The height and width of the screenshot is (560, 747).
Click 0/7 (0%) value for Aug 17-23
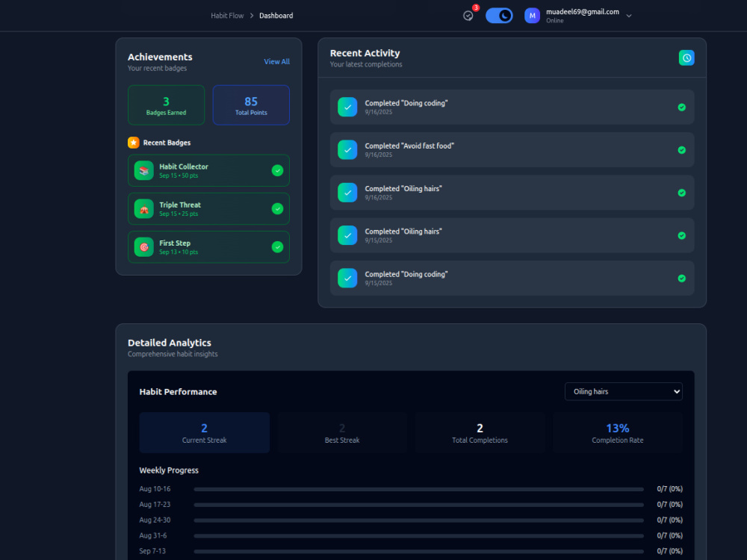point(670,505)
